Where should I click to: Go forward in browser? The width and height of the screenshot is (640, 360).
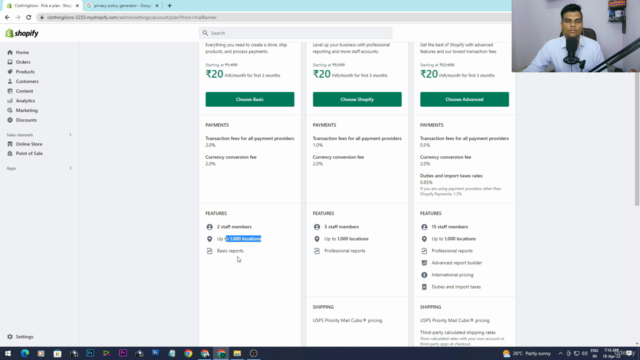(18, 17)
